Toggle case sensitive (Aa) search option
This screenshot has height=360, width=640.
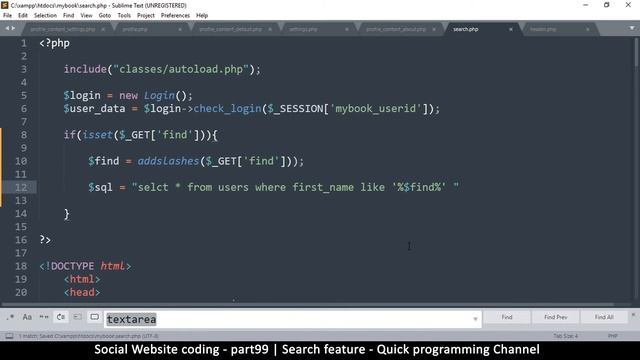point(27,317)
